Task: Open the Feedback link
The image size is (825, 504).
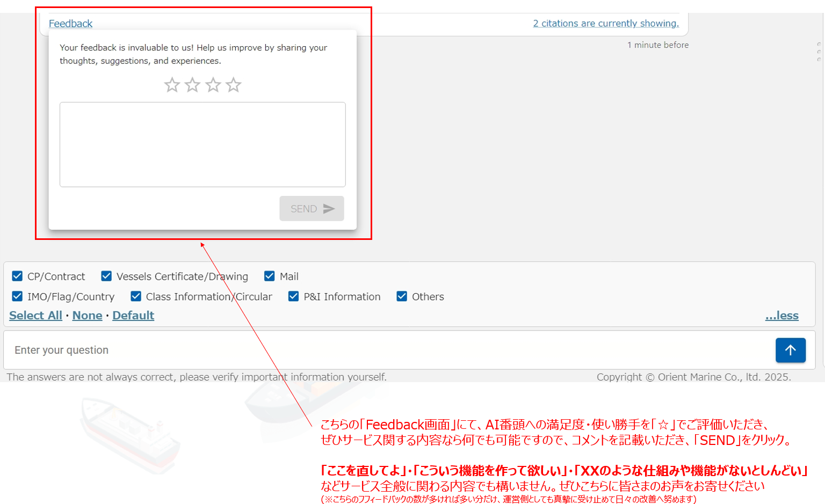Action: coord(70,24)
